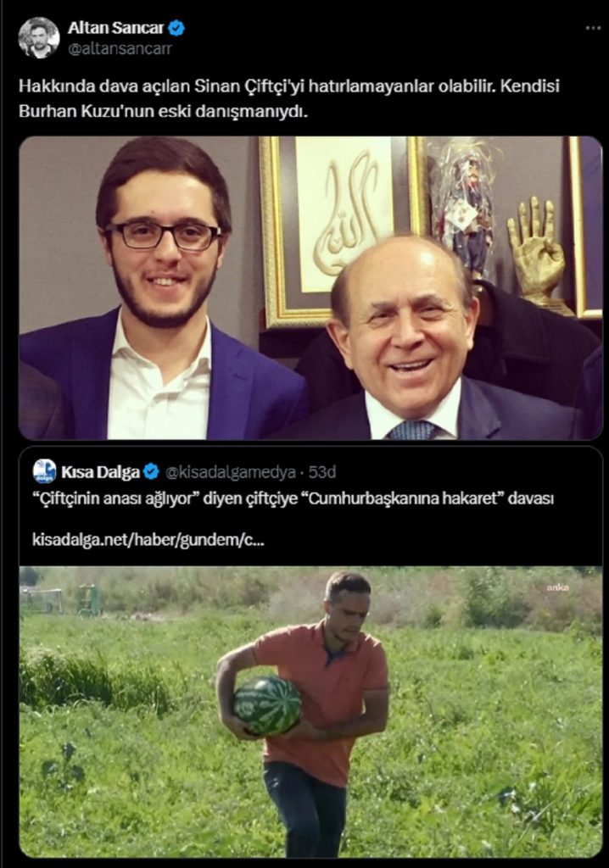This screenshot has height=868, width=609.
Task: Open the photo of two smiling men
Action: [x=310, y=288]
